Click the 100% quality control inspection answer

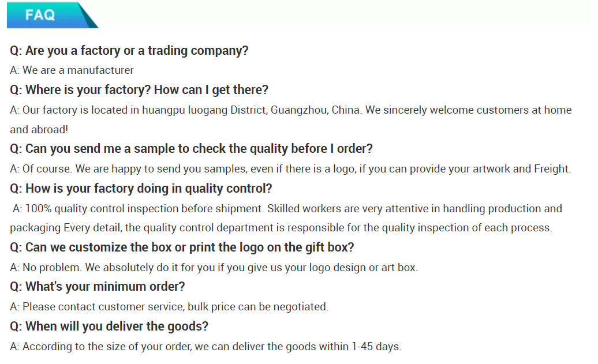coord(287,209)
